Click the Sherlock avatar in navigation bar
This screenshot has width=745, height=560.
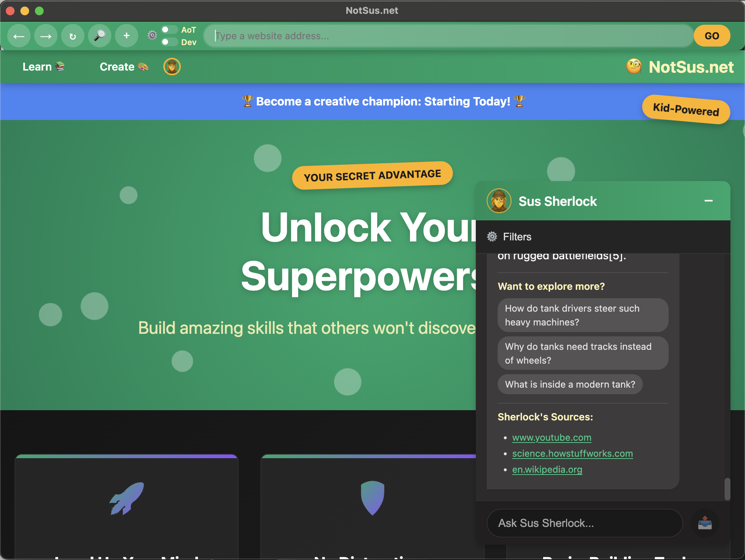click(172, 67)
